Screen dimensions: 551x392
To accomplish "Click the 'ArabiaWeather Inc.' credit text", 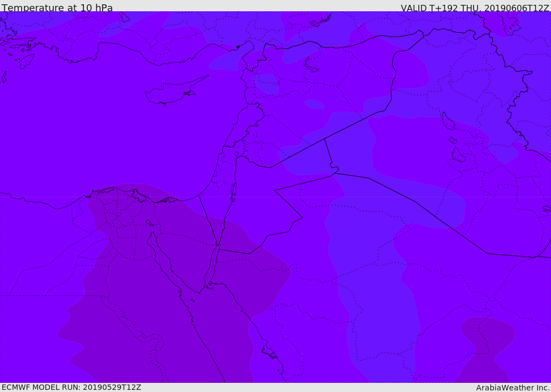I will [513, 388].
